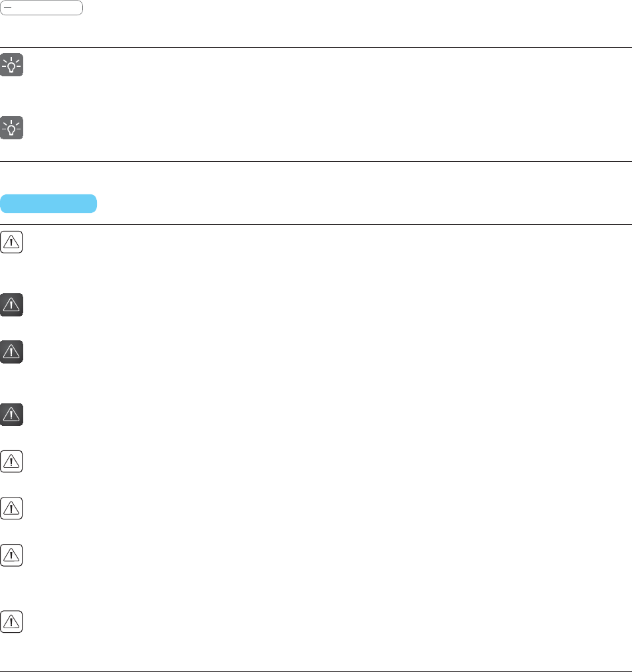
Task: Click the middle dark-filled warning icon
Action: [11, 352]
